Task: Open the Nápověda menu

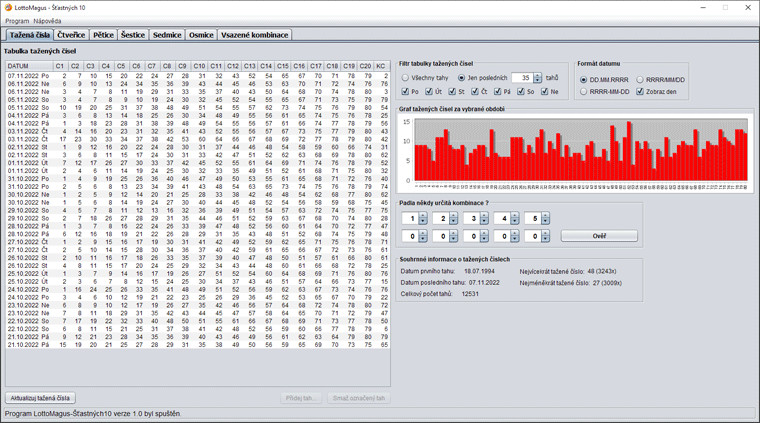Action: pyautogui.click(x=47, y=20)
